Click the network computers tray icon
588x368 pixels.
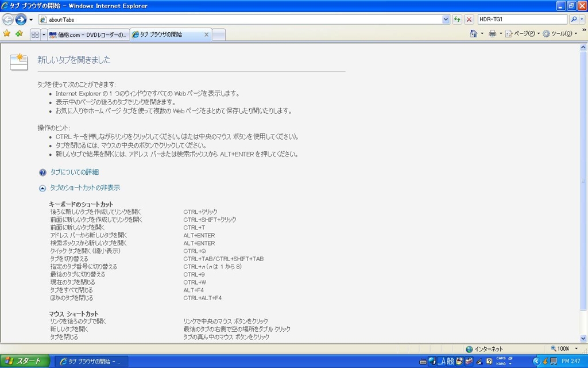tap(553, 362)
